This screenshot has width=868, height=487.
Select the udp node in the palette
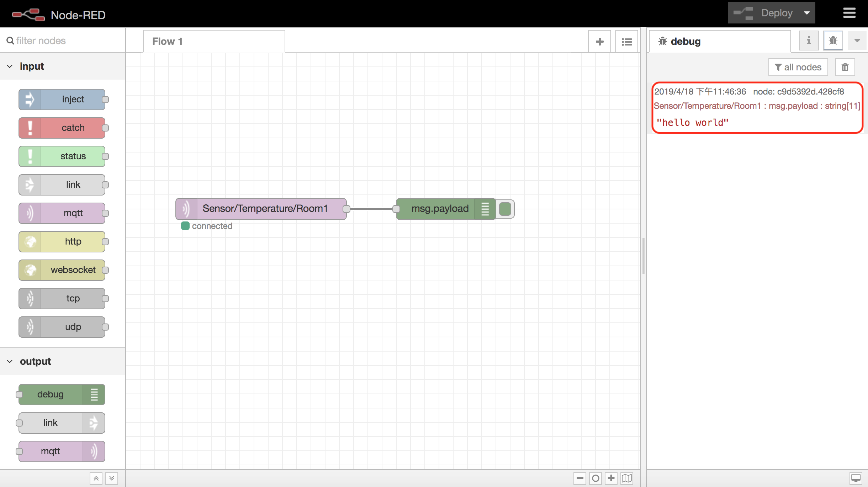[62, 327]
